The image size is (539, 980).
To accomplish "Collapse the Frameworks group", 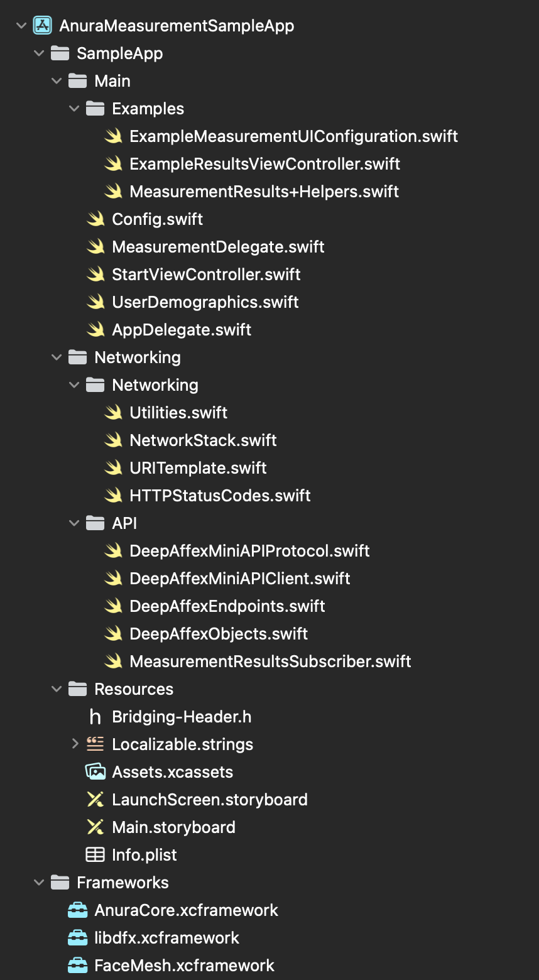I will [39, 883].
